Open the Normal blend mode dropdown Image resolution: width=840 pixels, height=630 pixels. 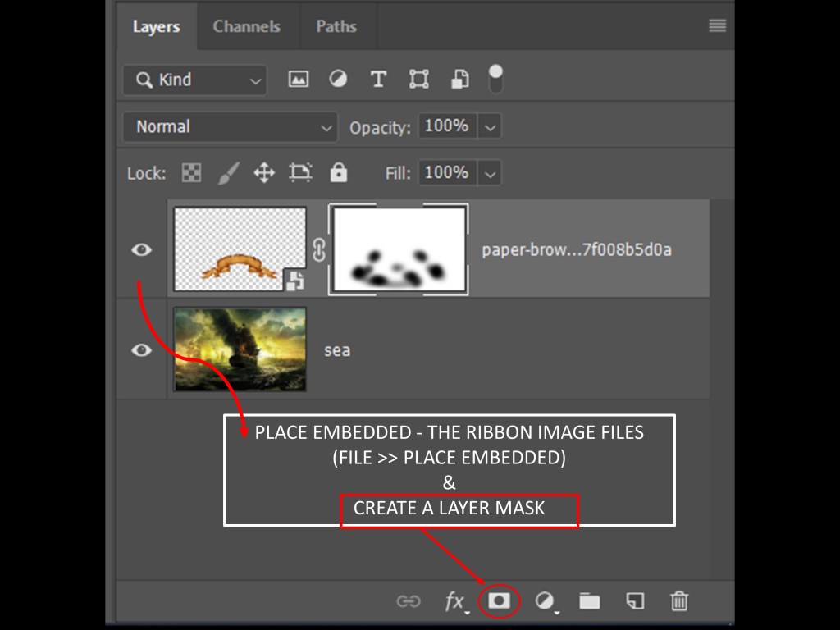tap(230, 127)
